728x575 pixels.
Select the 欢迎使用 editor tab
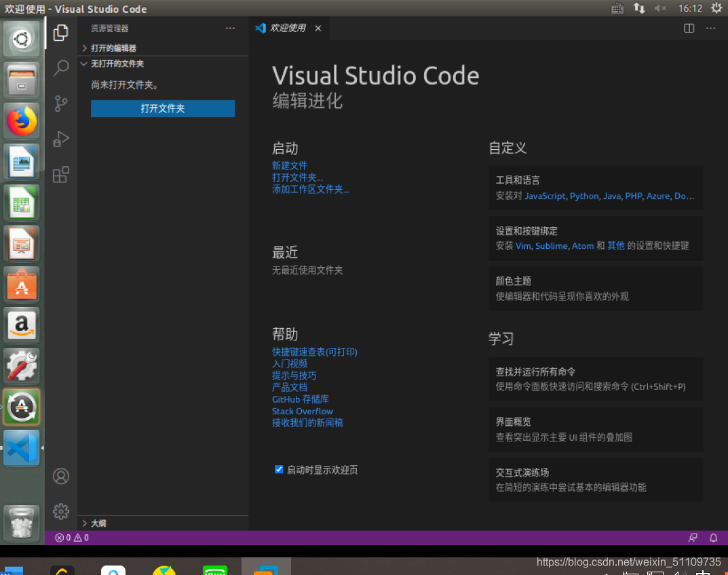[x=288, y=28]
